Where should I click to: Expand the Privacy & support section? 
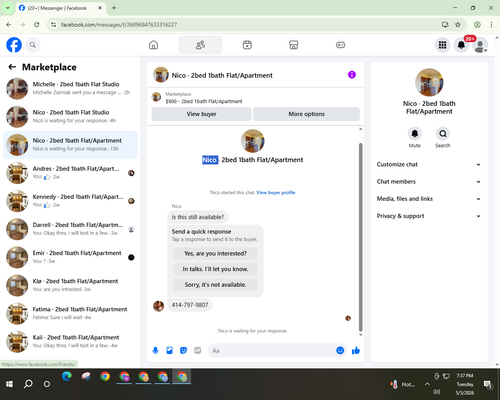point(429,216)
